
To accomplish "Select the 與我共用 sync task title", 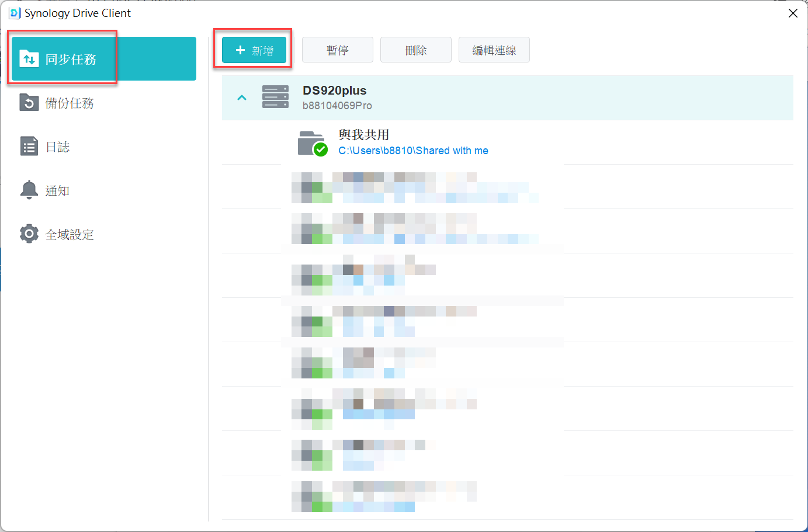I will tap(364, 135).
